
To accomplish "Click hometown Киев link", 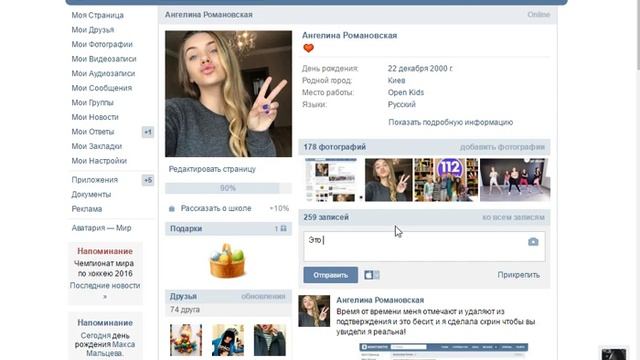I will point(396,80).
